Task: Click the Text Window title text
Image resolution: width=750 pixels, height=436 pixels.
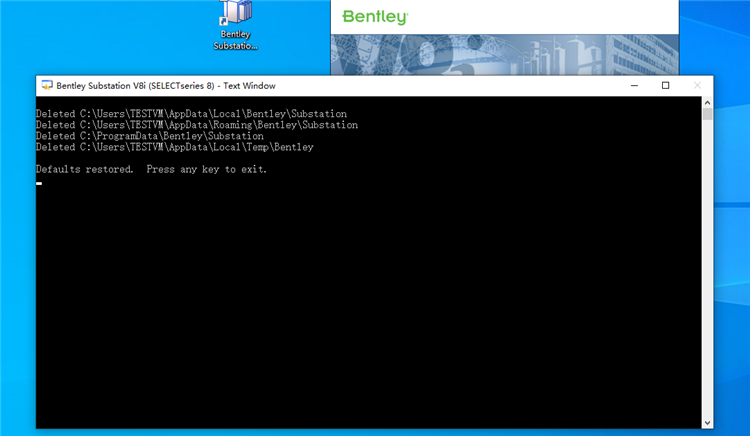Action: 166,86
